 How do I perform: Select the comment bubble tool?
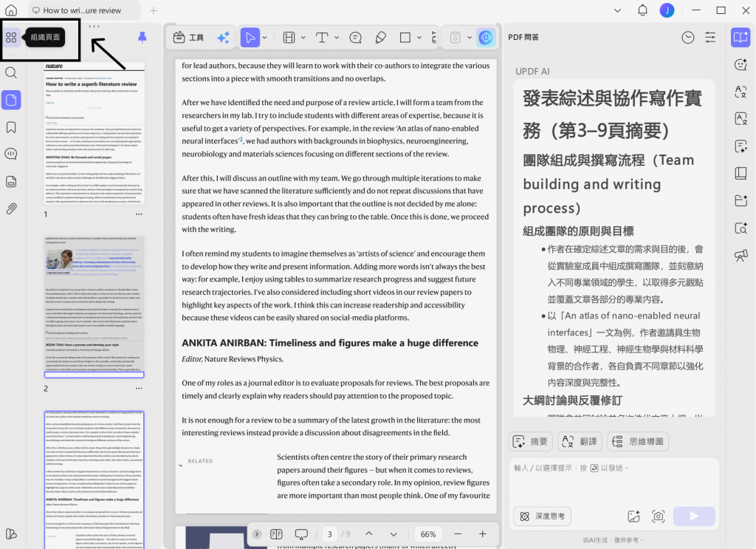(355, 38)
